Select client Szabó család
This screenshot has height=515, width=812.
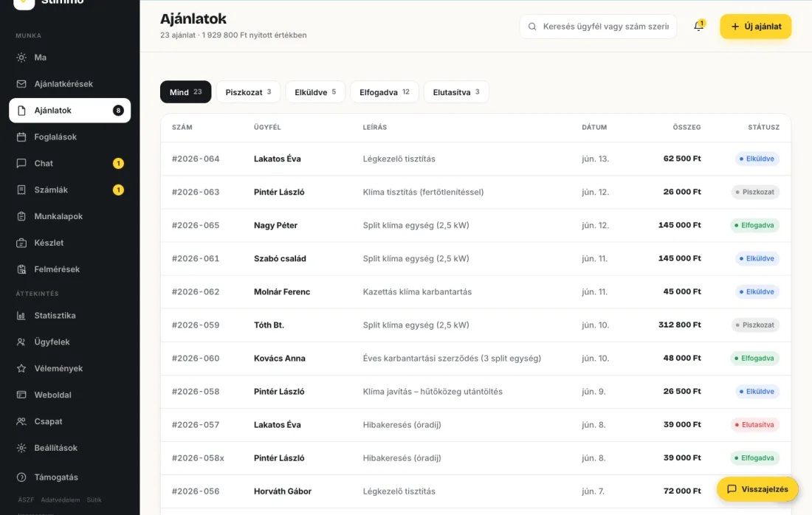[x=280, y=258]
